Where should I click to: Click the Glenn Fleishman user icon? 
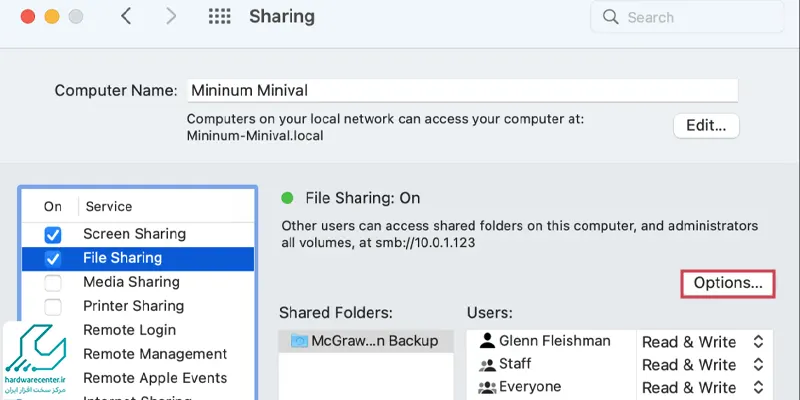tap(487, 340)
